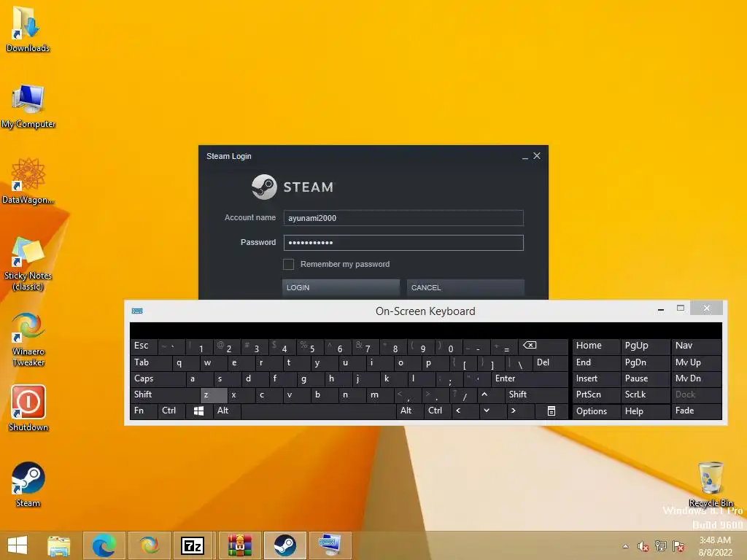Show hidden tray icons arrow
Screen dimensions: 747x560
tap(625, 546)
